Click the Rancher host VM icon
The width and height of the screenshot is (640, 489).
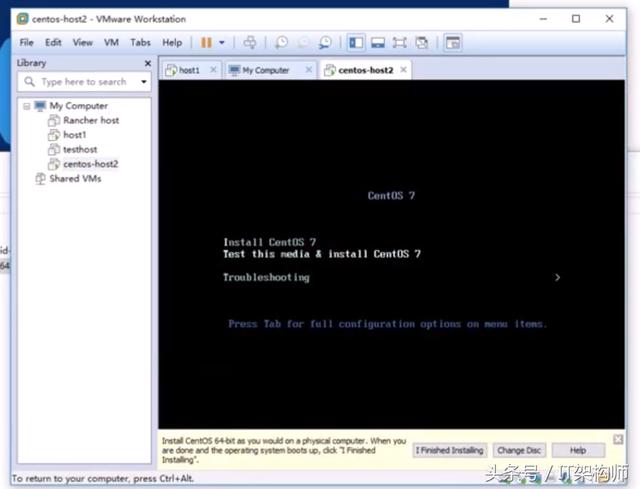point(54,120)
